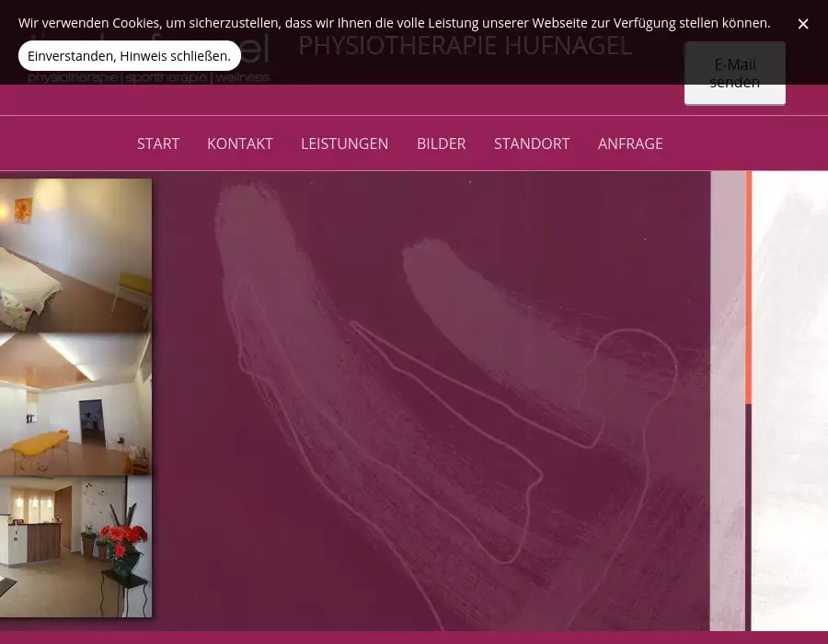Click the Physiotherapie Hufnagel heading
Viewport: 828px width, 644px height.
(466, 47)
